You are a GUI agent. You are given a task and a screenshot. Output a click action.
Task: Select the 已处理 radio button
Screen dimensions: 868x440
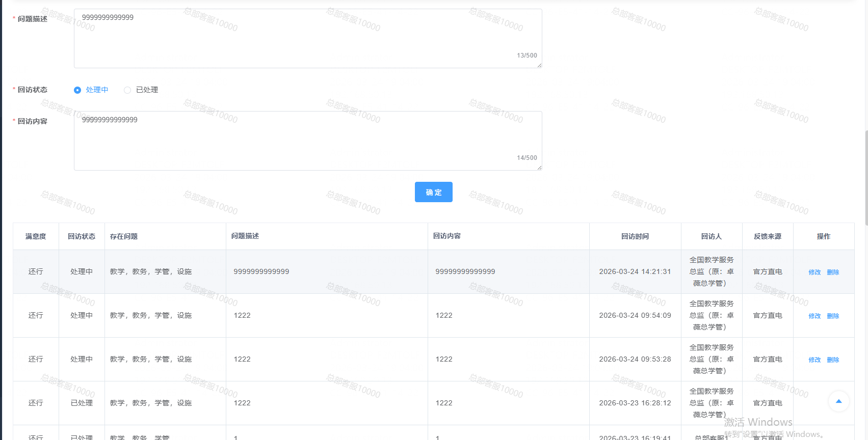[x=127, y=90]
